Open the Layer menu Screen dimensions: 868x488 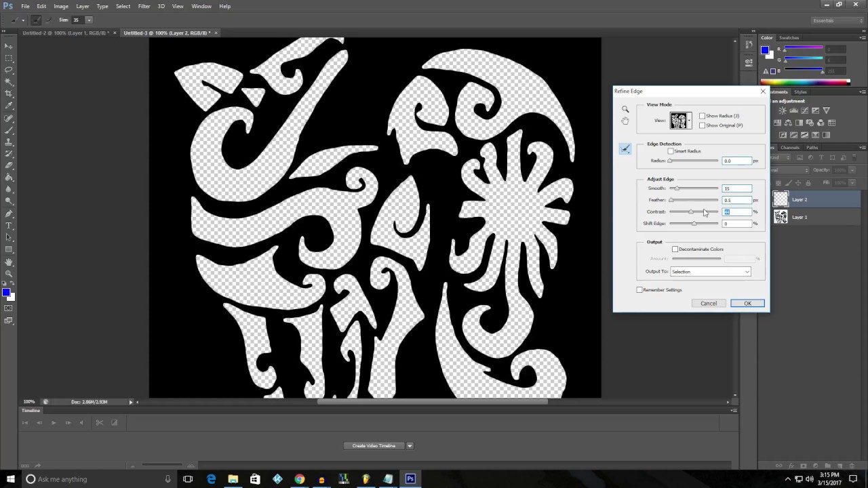82,6
